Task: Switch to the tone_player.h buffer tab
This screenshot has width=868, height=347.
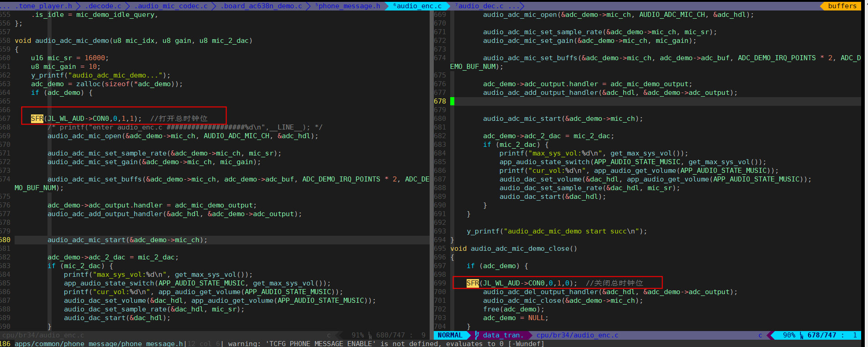Action: 45,6
